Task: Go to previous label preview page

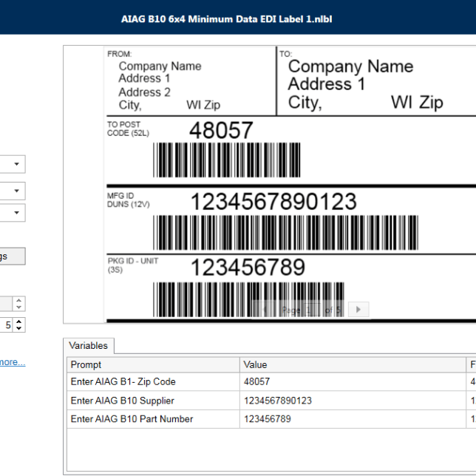Action: point(265,310)
